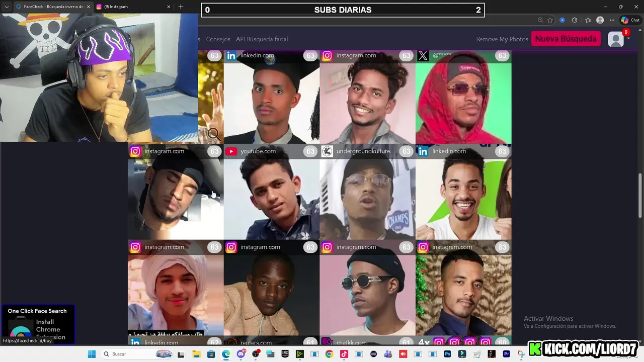This screenshot has height=362, width=644.
Task: Click the Instagram icon beside the X result tile
Action: 327,56
